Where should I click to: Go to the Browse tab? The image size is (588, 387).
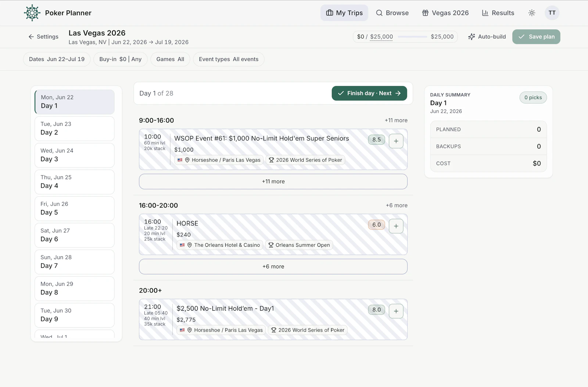point(392,13)
